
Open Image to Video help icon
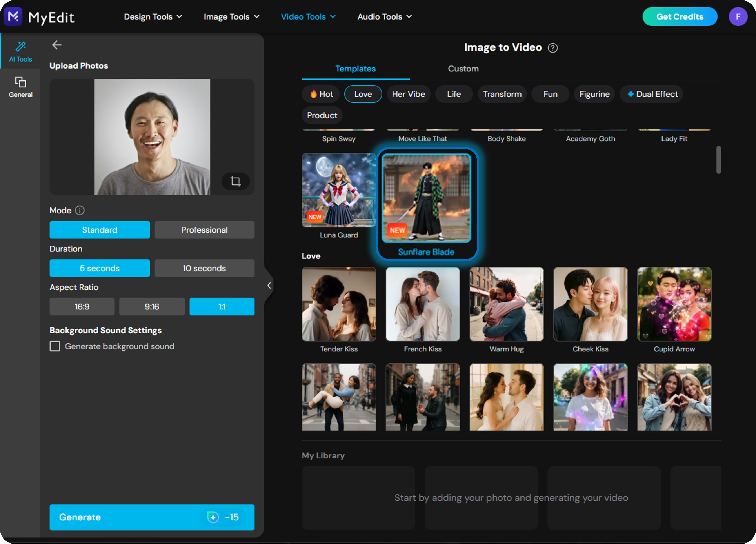click(x=552, y=48)
